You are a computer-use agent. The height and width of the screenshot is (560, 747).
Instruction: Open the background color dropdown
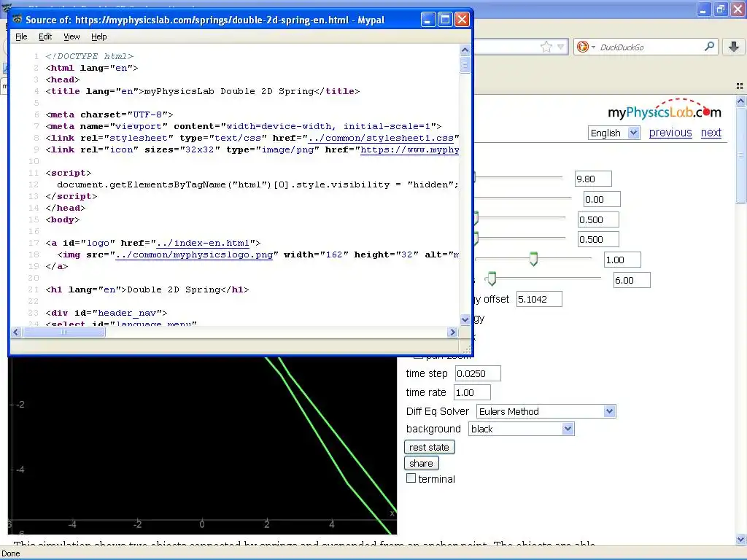coord(521,429)
